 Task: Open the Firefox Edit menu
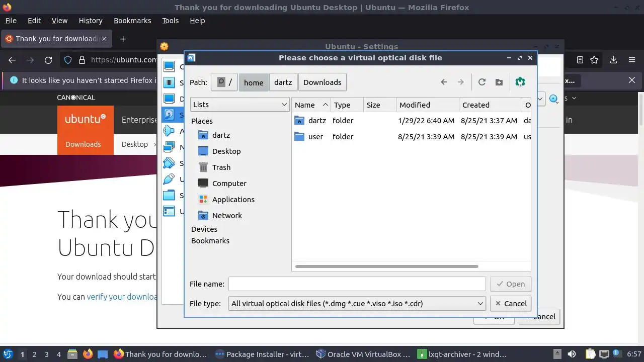coord(34,21)
